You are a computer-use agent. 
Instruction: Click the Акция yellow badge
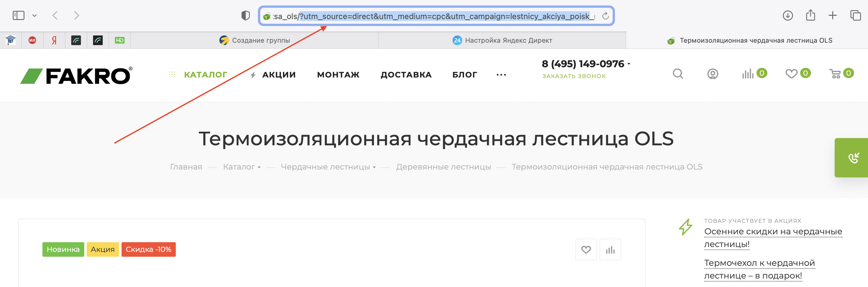coord(103,250)
